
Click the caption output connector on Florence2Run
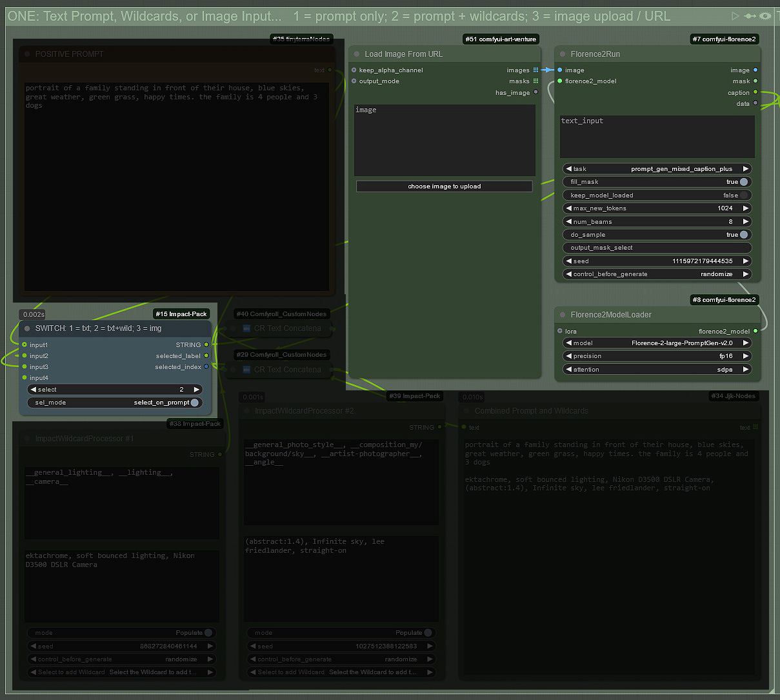tap(755, 93)
